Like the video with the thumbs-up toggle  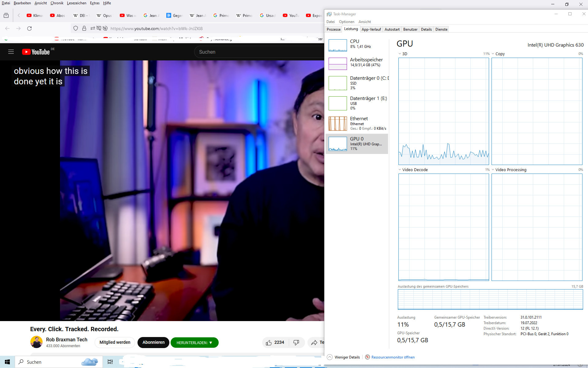(269, 342)
